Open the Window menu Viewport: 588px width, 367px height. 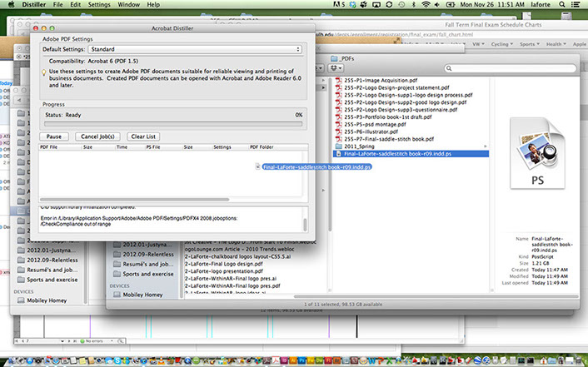pos(128,4)
